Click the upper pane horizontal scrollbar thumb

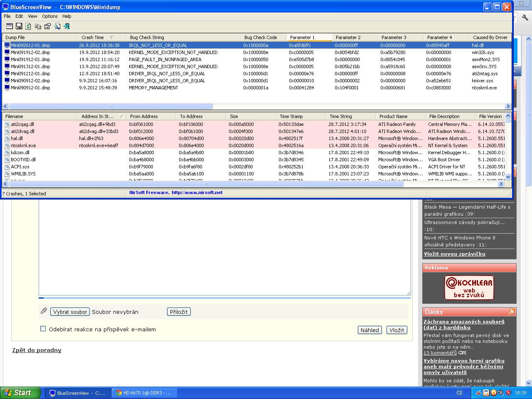[110, 106]
